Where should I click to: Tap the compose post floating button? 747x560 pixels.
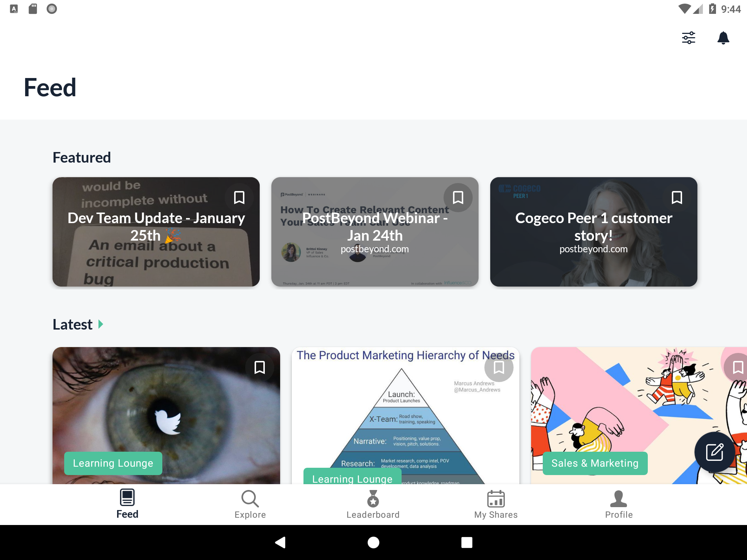[x=715, y=452]
